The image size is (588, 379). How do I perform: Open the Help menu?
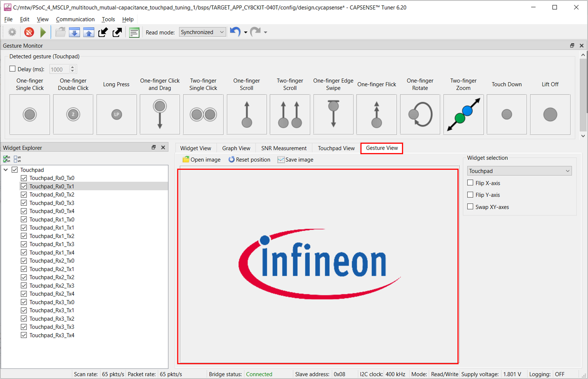point(128,19)
